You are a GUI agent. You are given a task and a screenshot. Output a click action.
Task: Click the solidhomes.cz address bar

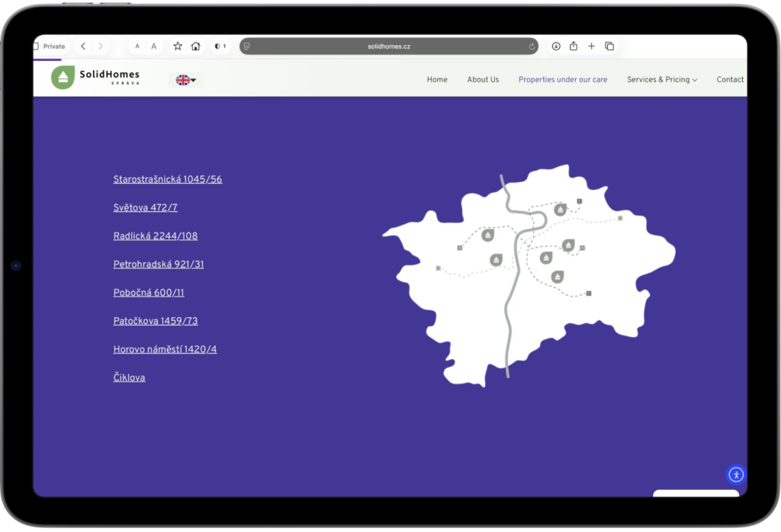click(x=389, y=46)
